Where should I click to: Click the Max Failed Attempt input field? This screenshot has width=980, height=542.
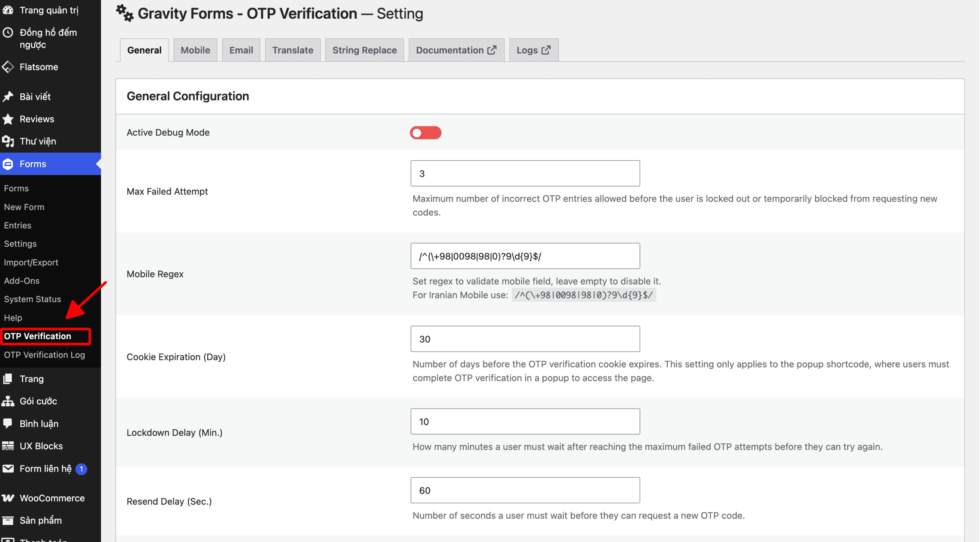(x=525, y=173)
